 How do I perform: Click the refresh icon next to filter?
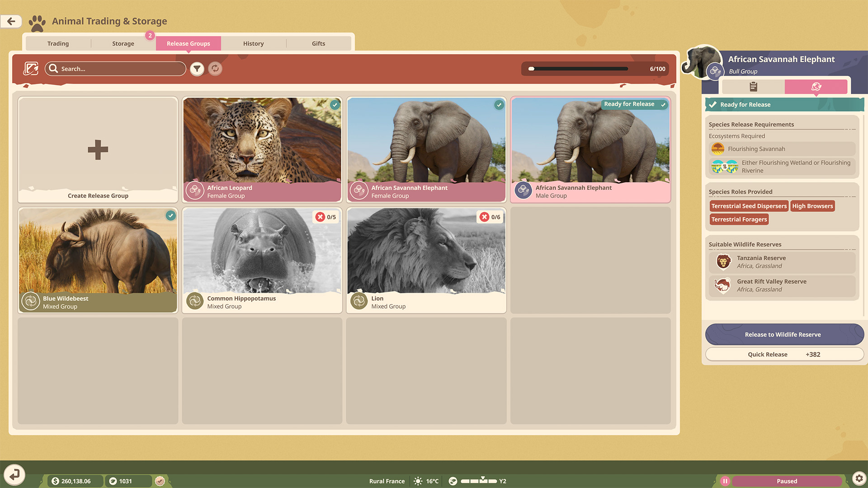(215, 69)
